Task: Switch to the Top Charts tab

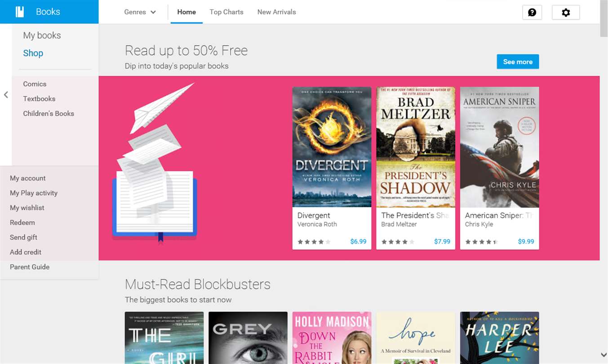Action: click(226, 12)
